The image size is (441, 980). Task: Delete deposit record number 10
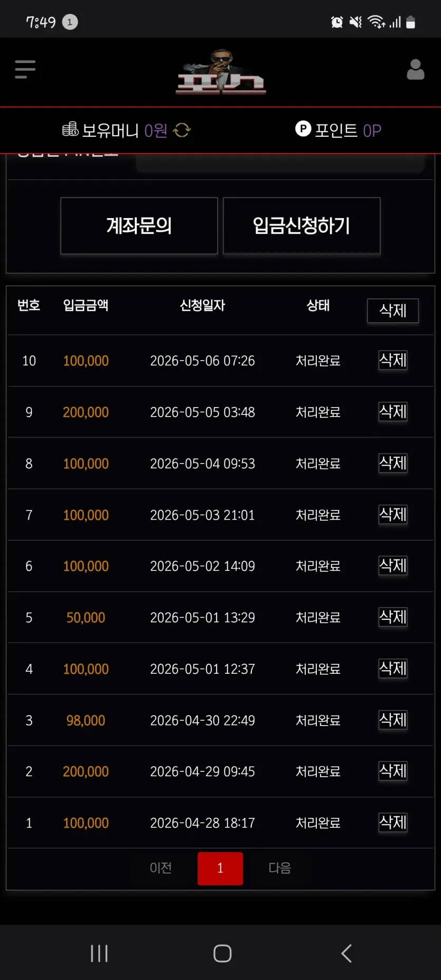pyautogui.click(x=393, y=360)
